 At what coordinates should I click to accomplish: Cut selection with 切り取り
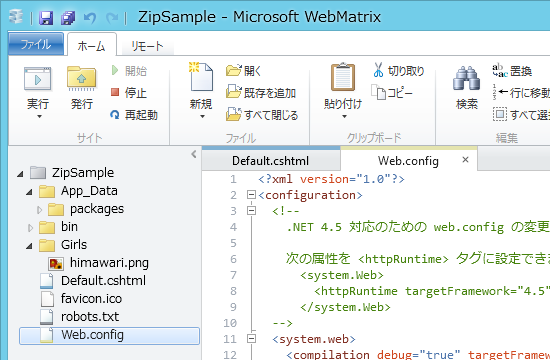point(399,71)
